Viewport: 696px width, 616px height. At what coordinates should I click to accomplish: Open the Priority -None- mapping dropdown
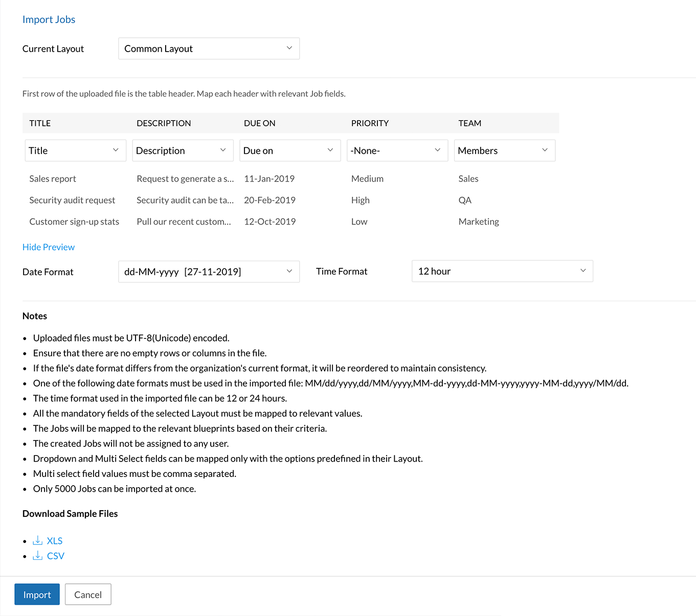tap(397, 150)
